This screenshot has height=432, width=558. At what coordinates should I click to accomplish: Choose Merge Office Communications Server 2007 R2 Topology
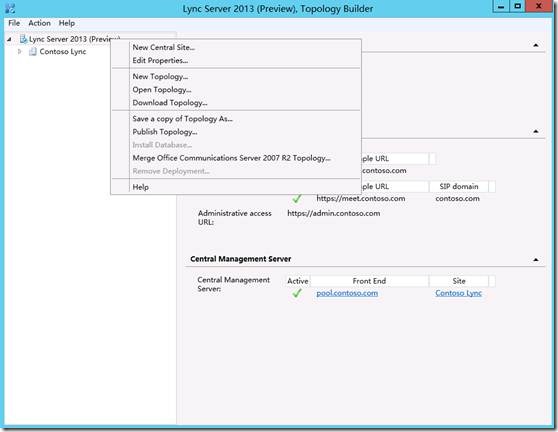click(232, 158)
